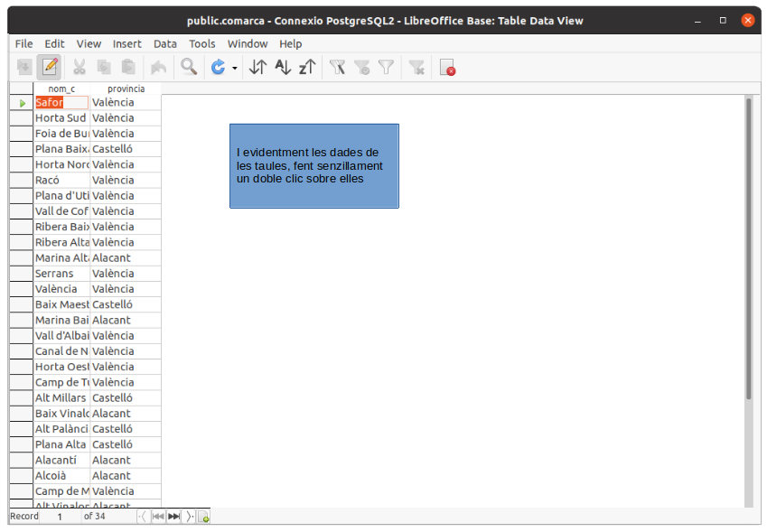Viewport: 767px width, 532px height.
Task: Jump to the first record button
Action: [158, 517]
